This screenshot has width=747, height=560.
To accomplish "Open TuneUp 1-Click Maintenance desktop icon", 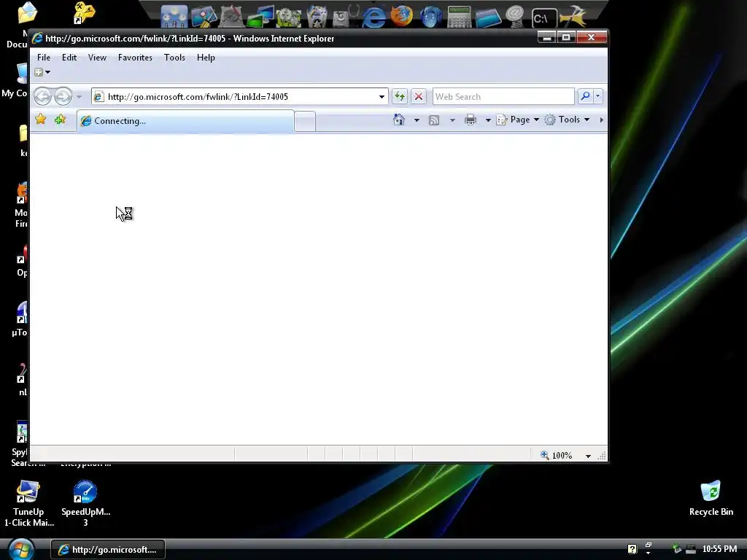I will click(x=28, y=503).
